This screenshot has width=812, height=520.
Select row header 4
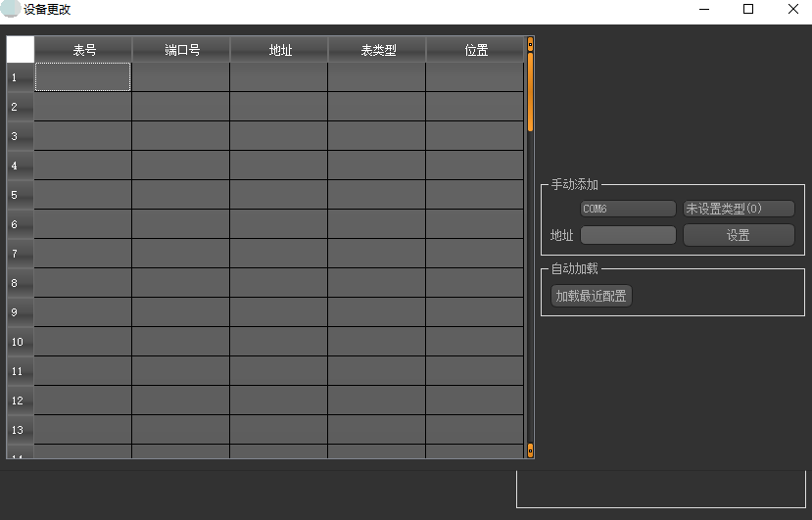[21, 165]
